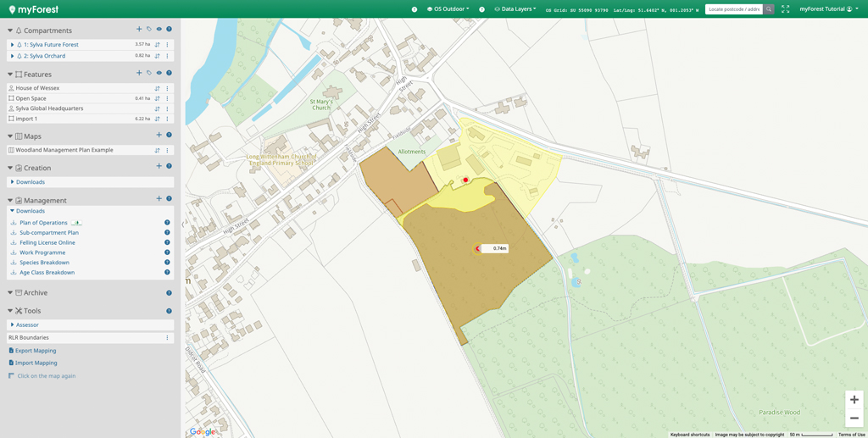Viewport: 868px width, 438px height.
Task: Add a new compartment with plus icon
Action: coord(139,30)
